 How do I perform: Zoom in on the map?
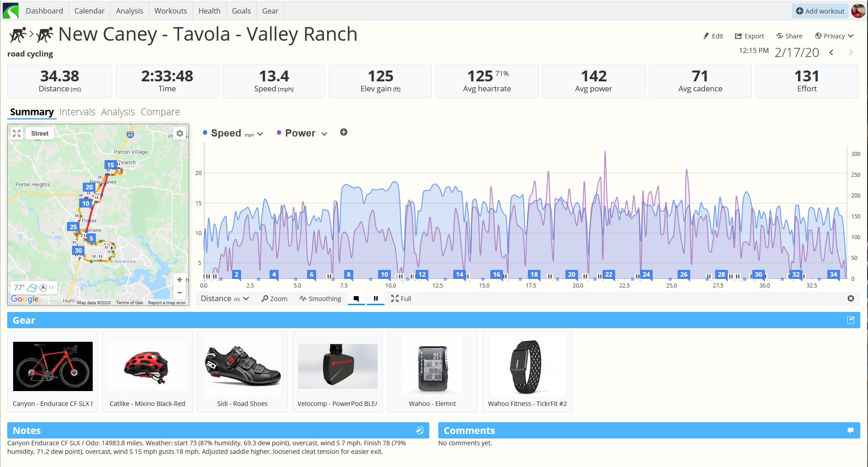(180, 280)
